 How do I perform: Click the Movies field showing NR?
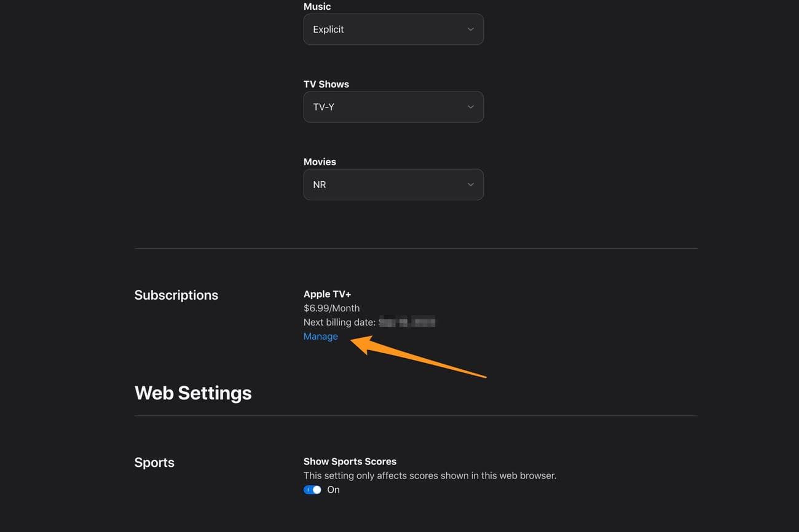click(x=393, y=184)
